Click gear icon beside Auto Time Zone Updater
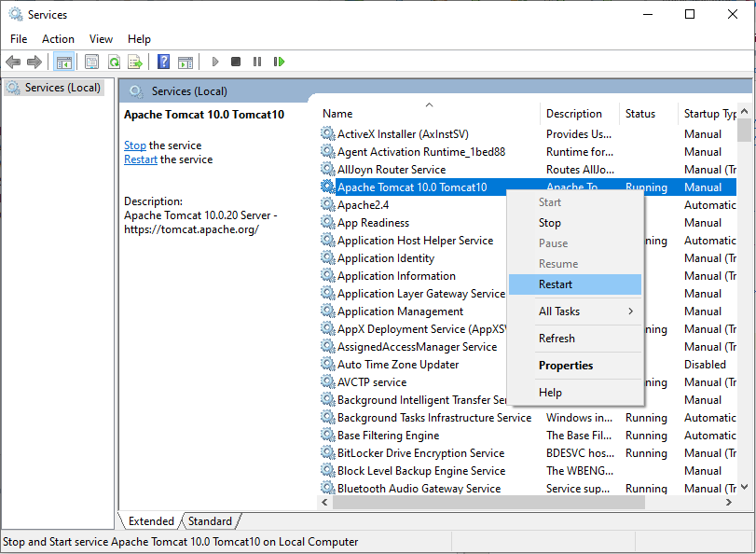This screenshot has width=756, height=554. click(328, 365)
